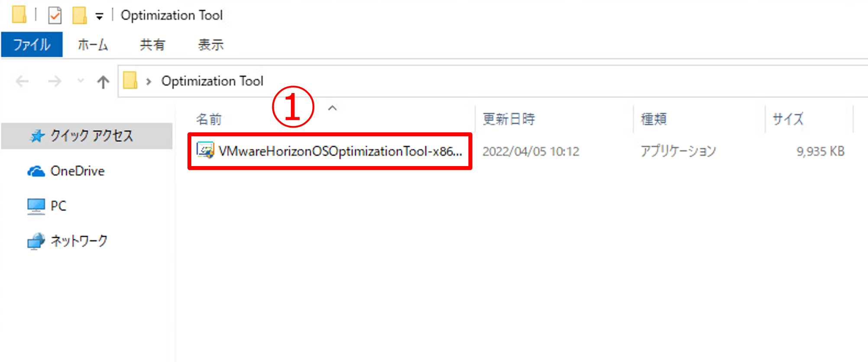Go back with the left arrow button
The image size is (868, 362).
(22, 81)
